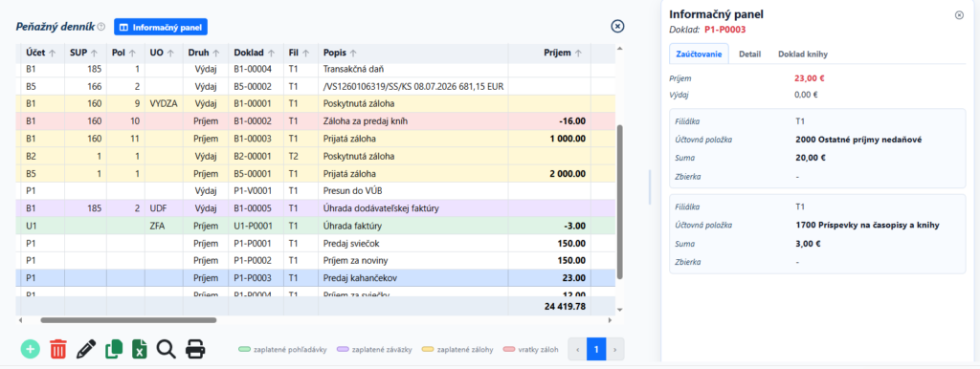
Task: Select the row Presun do VÚB
Action: click(x=316, y=190)
